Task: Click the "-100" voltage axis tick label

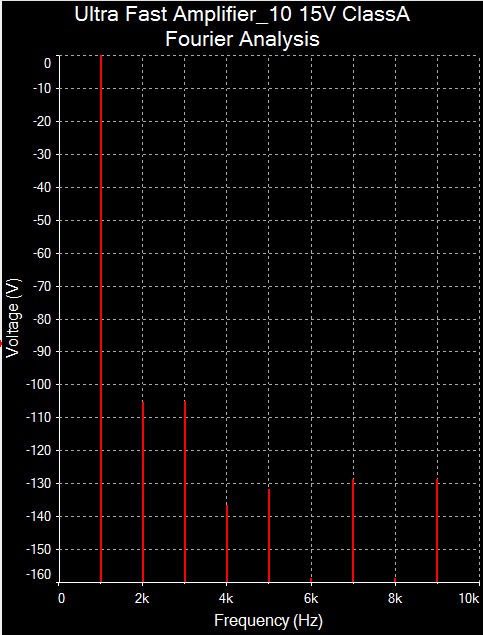Action: tap(38, 384)
